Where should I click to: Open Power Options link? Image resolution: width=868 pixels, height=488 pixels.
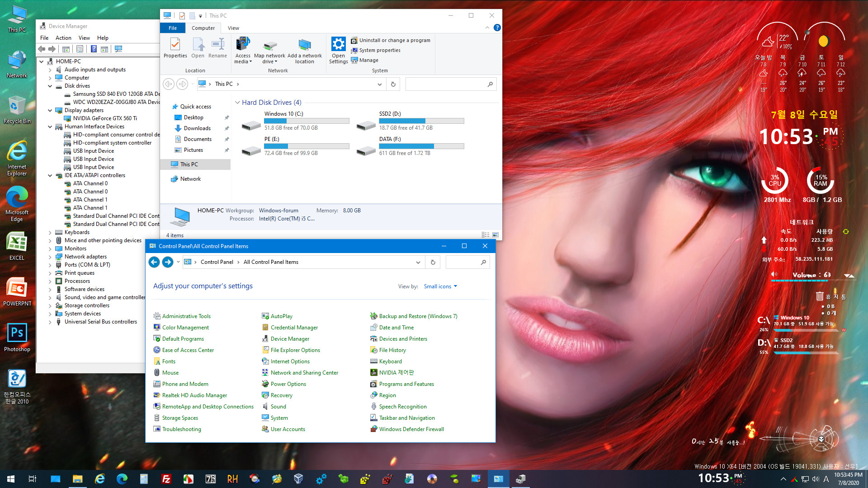tap(288, 384)
